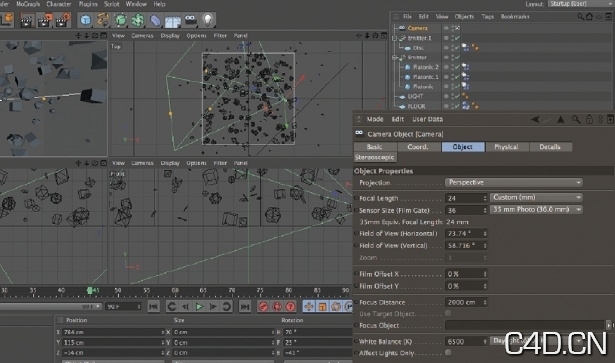The image size is (615, 363).
Task: Enable the Affect Lights Only checkbox
Action: click(x=448, y=352)
